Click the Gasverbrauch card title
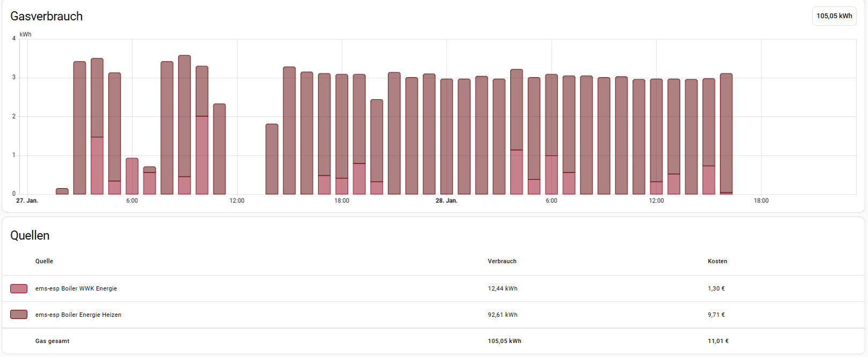This screenshot has height=357, width=868. (x=47, y=17)
